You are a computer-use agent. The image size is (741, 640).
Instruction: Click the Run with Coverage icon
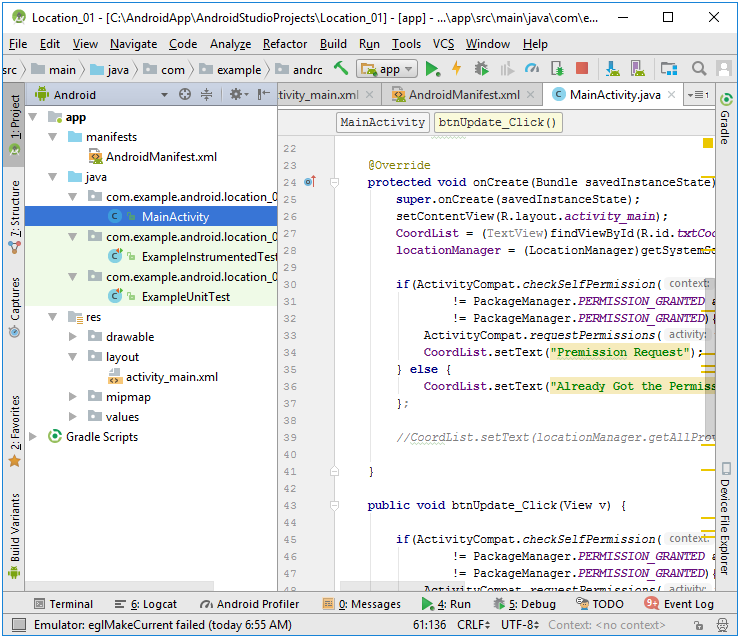click(507, 69)
